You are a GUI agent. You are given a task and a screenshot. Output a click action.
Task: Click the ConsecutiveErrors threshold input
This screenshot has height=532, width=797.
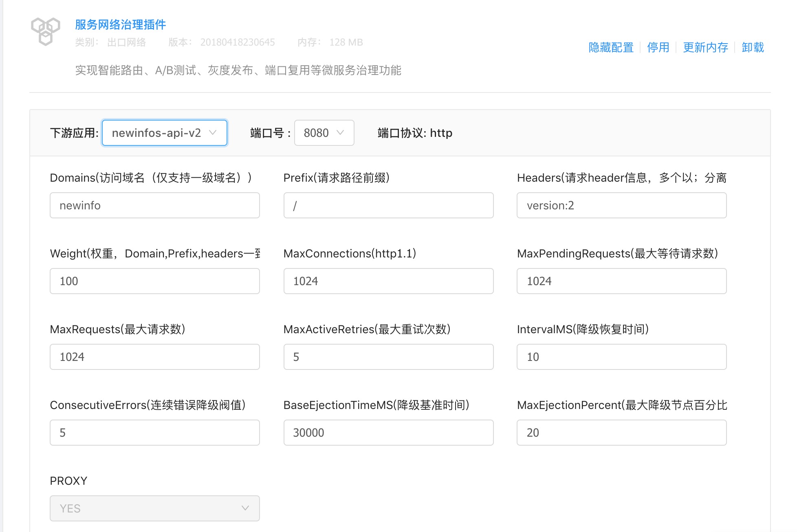154,433
